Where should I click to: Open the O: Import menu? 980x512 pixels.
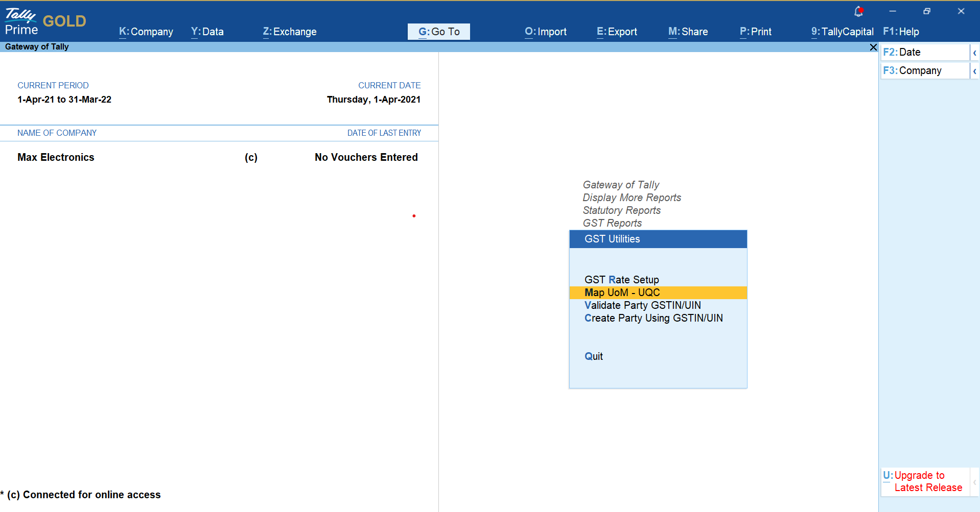[546, 32]
